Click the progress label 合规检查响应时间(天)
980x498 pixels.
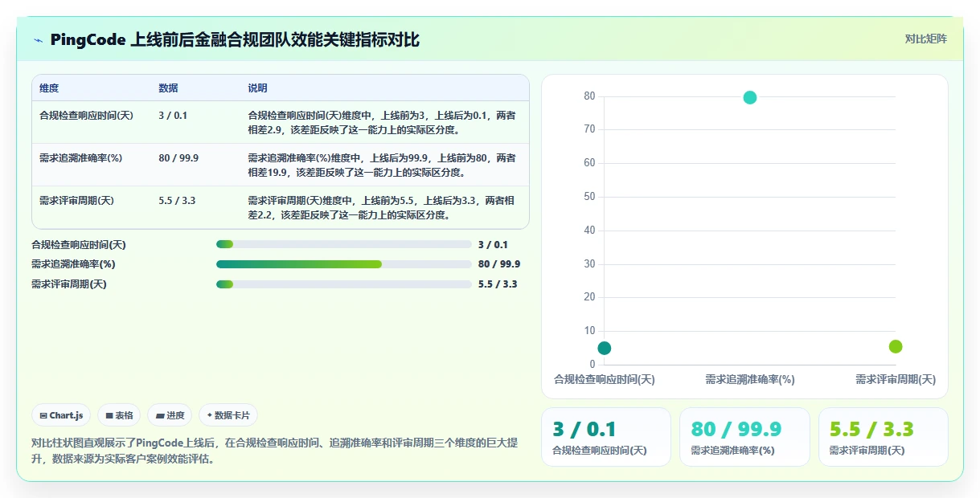tap(79, 244)
